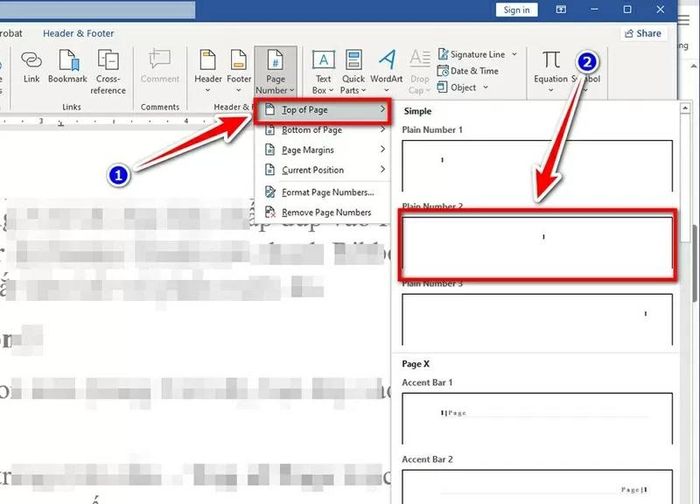Pick the Plain Number 2 thumbnail
Screen dimensions: 700x504
(538, 245)
